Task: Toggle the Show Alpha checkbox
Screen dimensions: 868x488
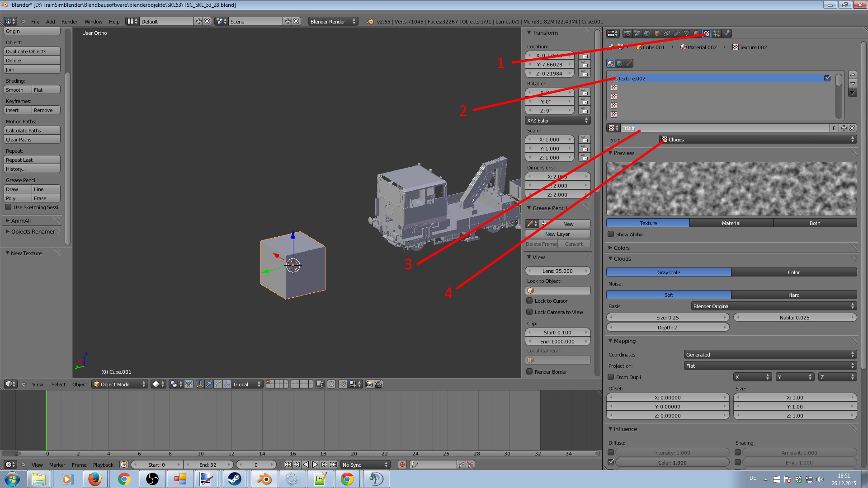Action: [611, 235]
